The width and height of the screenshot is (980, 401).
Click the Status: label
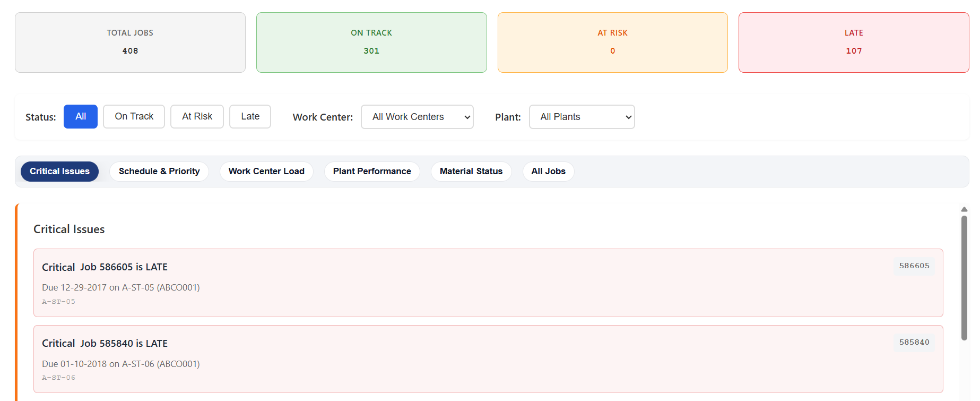tap(41, 117)
